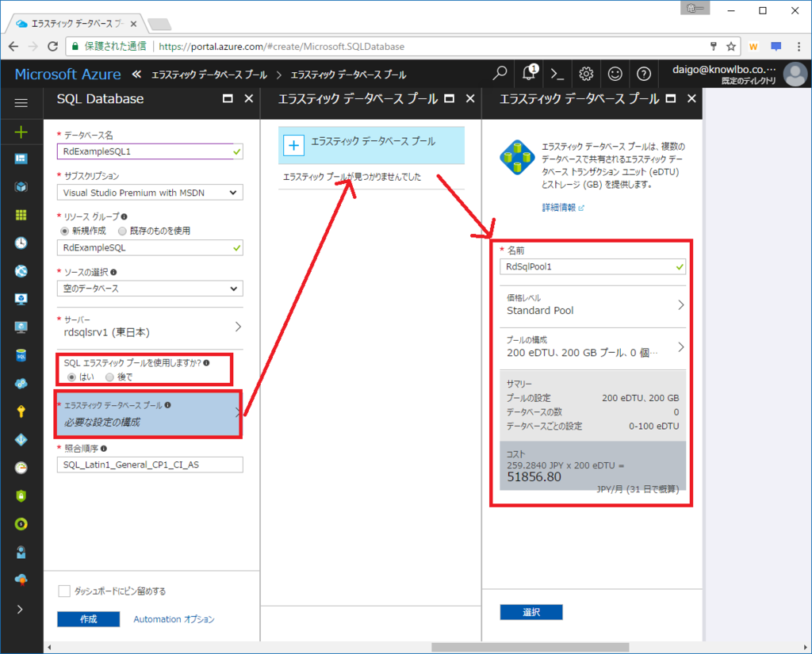The image size is (812, 654).
Task: Open the classic Virtual machines icon
Action: [x=21, y=327]
